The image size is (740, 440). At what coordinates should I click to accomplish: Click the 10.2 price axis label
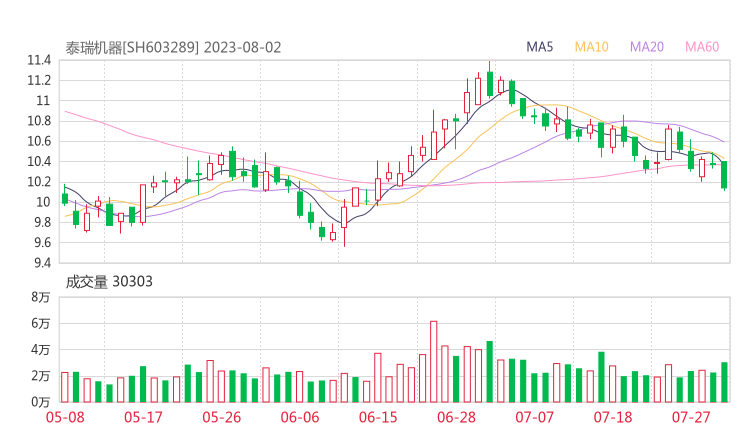pos(39,182)
